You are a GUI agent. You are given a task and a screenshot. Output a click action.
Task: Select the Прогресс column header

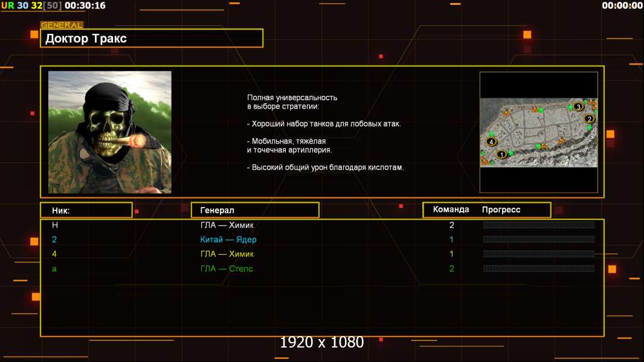[501, 209]
